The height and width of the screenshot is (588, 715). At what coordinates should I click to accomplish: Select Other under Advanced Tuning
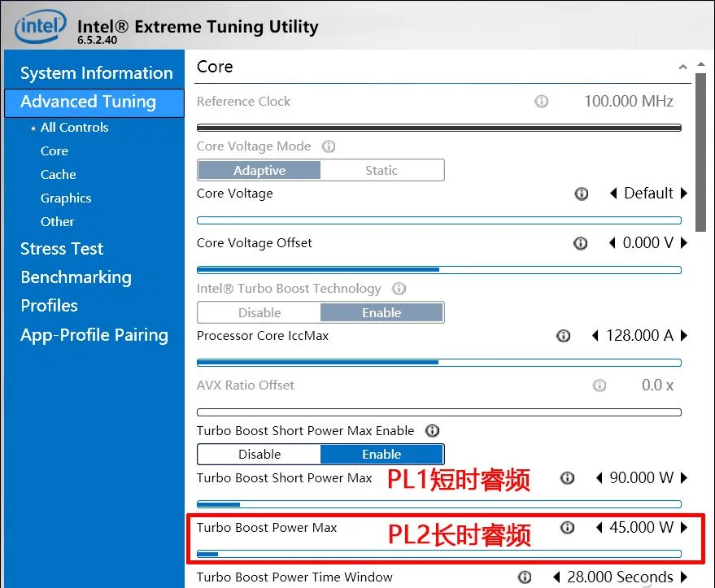(57, 221)
